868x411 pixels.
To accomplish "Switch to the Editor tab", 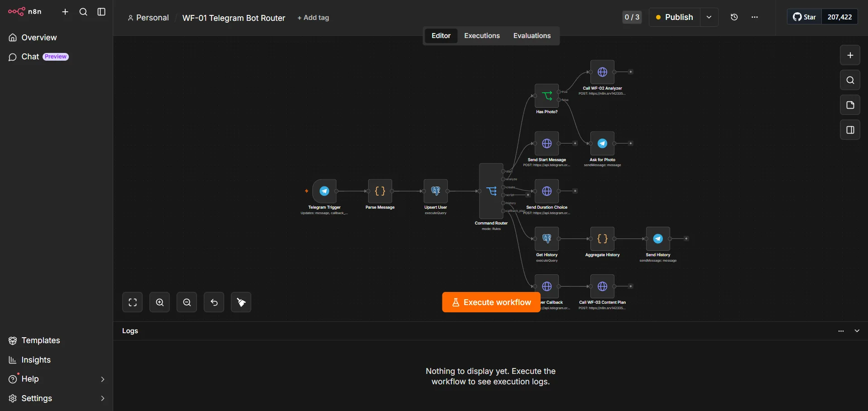I will click(441, 36).
